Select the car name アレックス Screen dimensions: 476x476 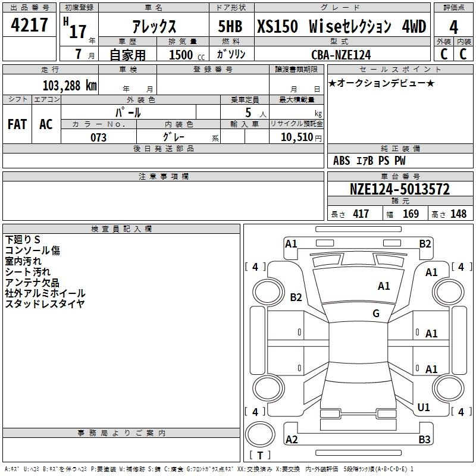(154, 26)
